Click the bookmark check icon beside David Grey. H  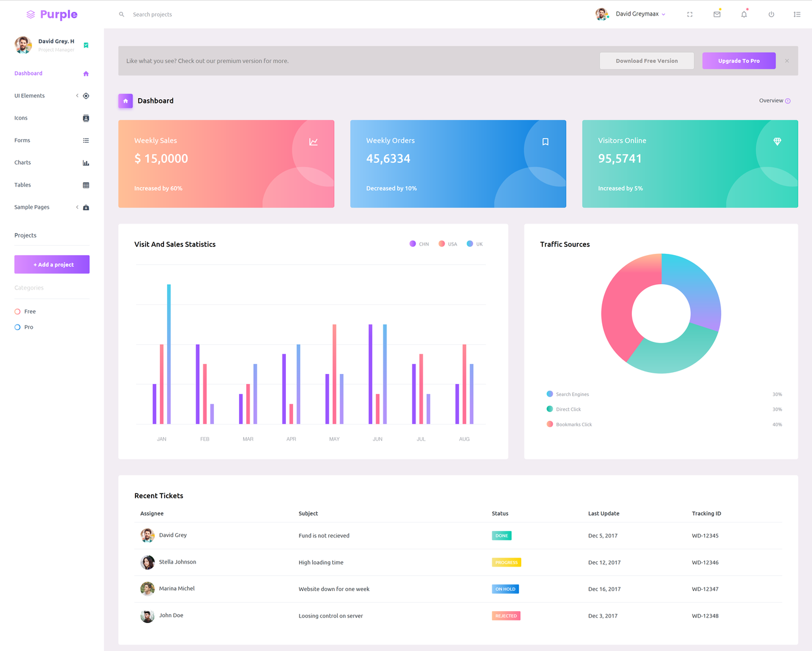coord(86,45)
